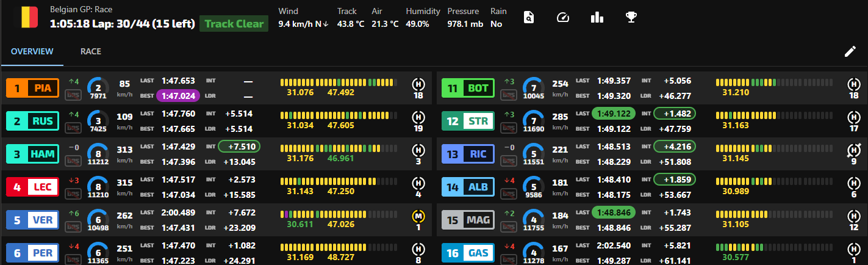Click HAM's hard tyre compound icon
868x265 pixels.
pyautogui.click(x=418, y=149)
